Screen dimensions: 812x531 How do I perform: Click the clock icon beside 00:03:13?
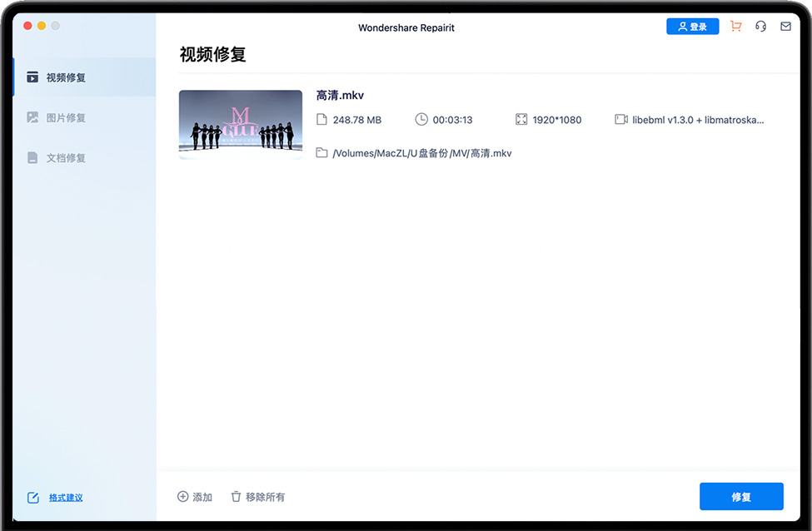coord(421,120)
